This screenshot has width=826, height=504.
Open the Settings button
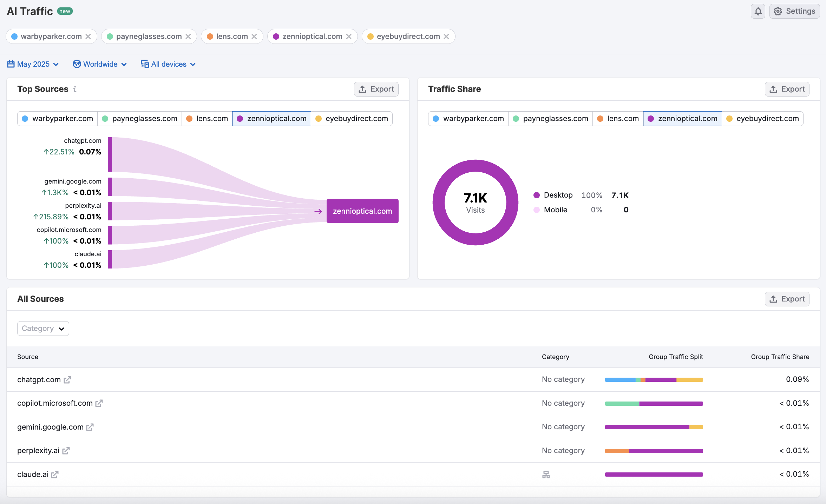[x=794, y=11]
